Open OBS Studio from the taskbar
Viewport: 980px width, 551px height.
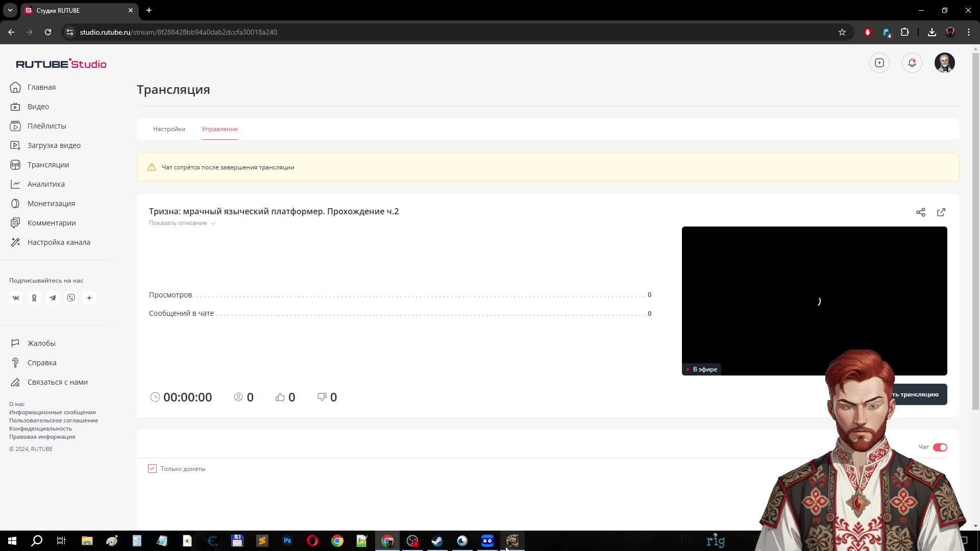click(412, 541)
